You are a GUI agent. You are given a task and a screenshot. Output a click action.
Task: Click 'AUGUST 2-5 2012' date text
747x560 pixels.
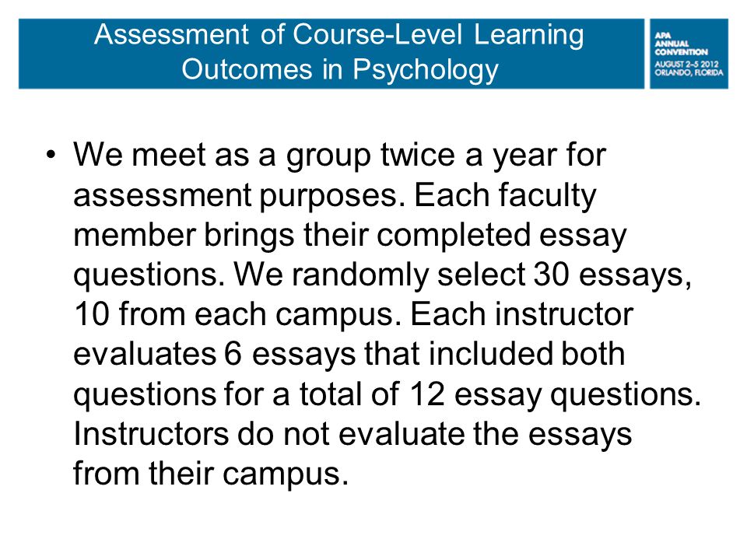pyautogui.click(x=686, y=64)
